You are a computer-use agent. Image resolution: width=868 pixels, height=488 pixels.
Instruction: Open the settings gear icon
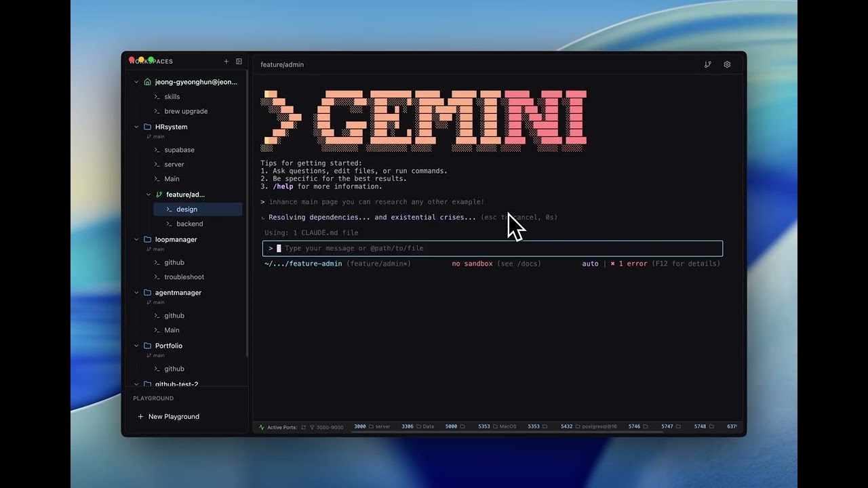point(726,64)
